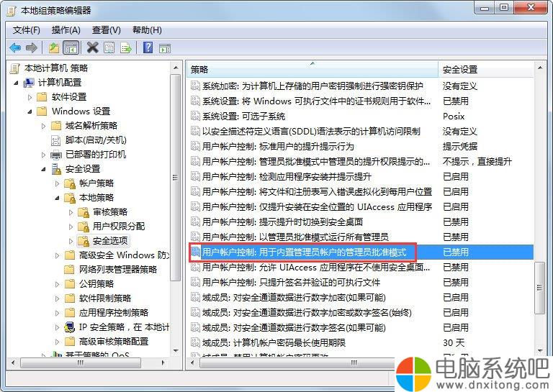The image size is (553, 392).
Task: Select policy 用户帐户控制: 以管理员批准模式运行所有管理员
Action: click(x=295, y=237)
